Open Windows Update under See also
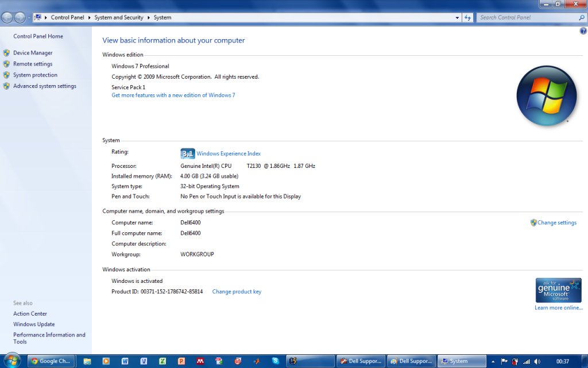The height and width of the screenshot is (368, 588). (34, 324)
